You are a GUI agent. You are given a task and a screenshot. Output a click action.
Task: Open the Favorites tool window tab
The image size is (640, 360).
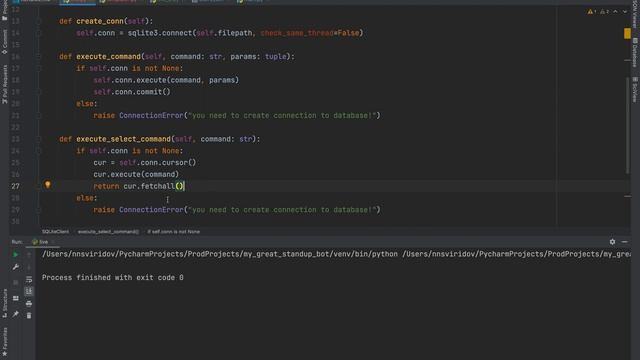(4, 342)
